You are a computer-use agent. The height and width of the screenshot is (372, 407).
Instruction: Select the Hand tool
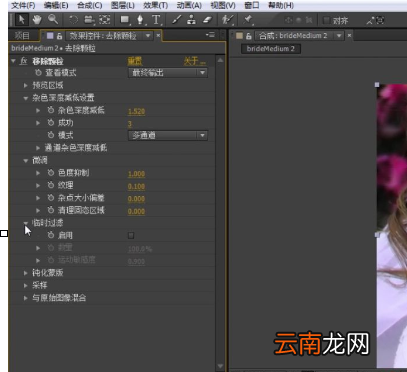pyautogui.click(x=37, y=20)
